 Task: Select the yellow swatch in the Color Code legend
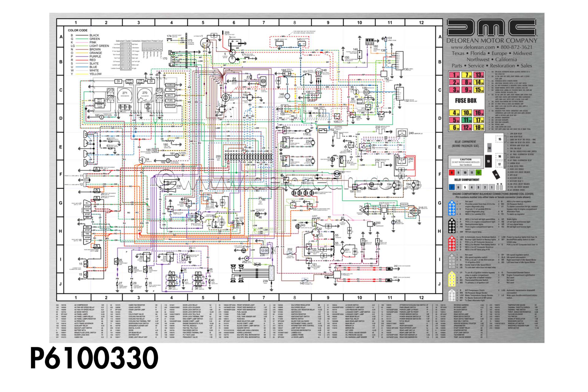click(82, 74)
